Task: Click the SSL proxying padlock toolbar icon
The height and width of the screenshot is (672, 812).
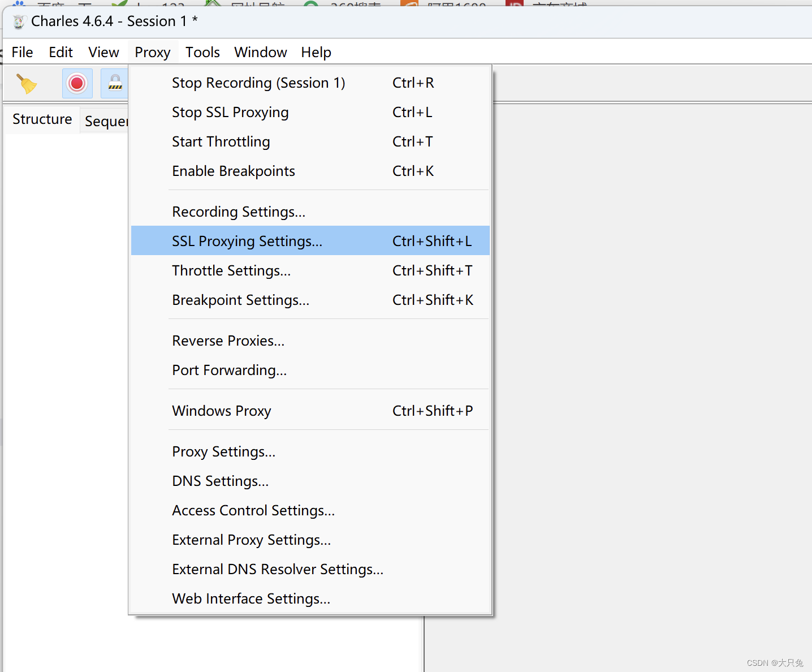Action: [115, 84]
